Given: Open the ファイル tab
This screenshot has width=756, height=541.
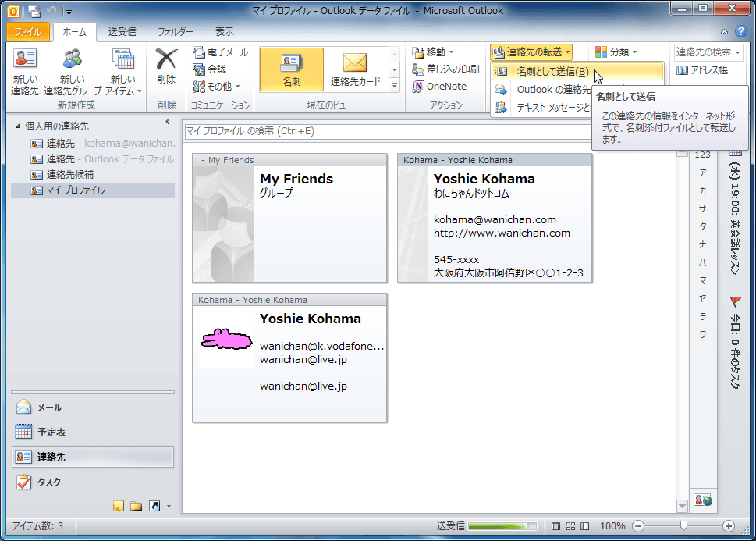Looking at the screenshot, I should (x=27, y=32).
